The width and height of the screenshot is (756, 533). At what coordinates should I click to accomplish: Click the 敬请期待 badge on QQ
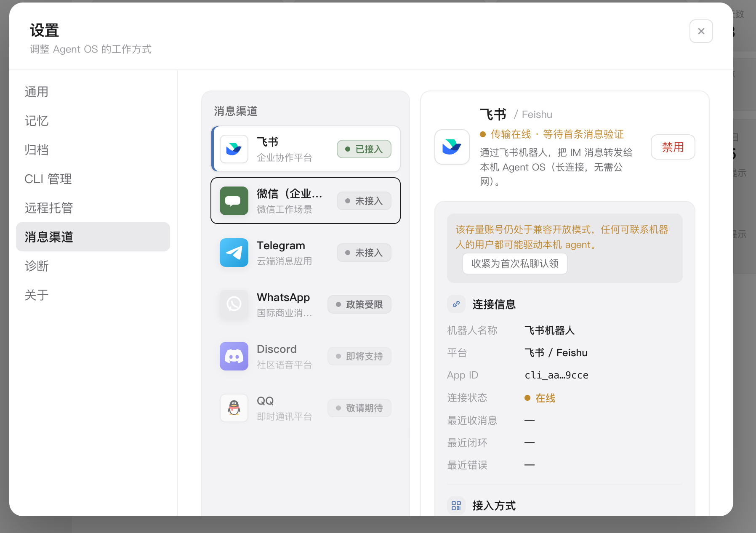click(359, 408)
